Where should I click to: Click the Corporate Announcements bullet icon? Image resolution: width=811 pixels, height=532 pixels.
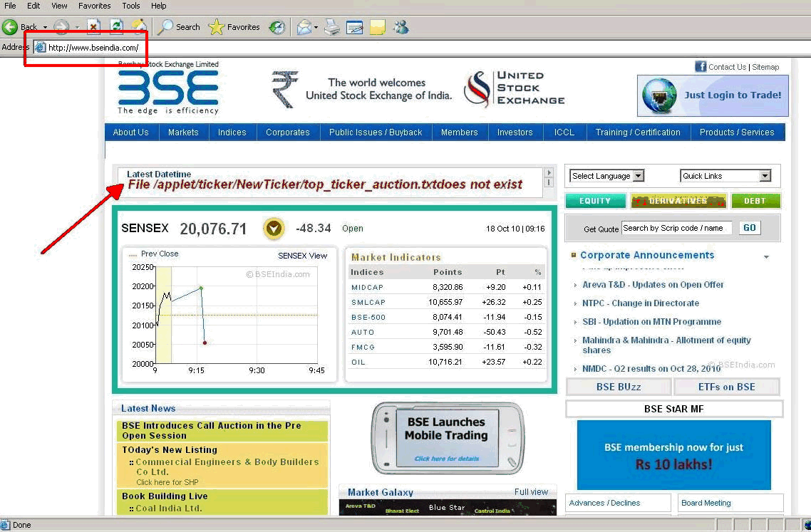tap(574, 255)
